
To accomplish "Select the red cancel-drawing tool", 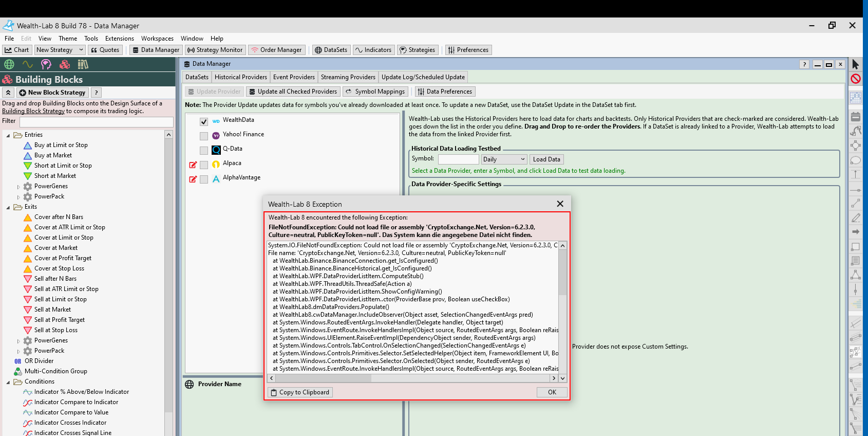I will (x=855, y=79).
